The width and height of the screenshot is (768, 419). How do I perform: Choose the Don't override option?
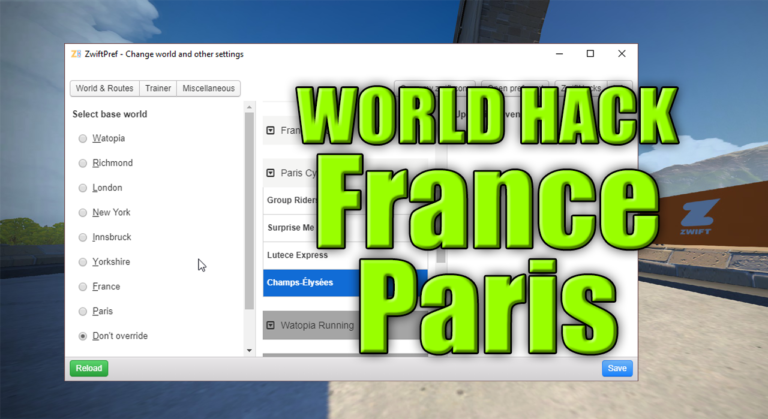point(83,336)
